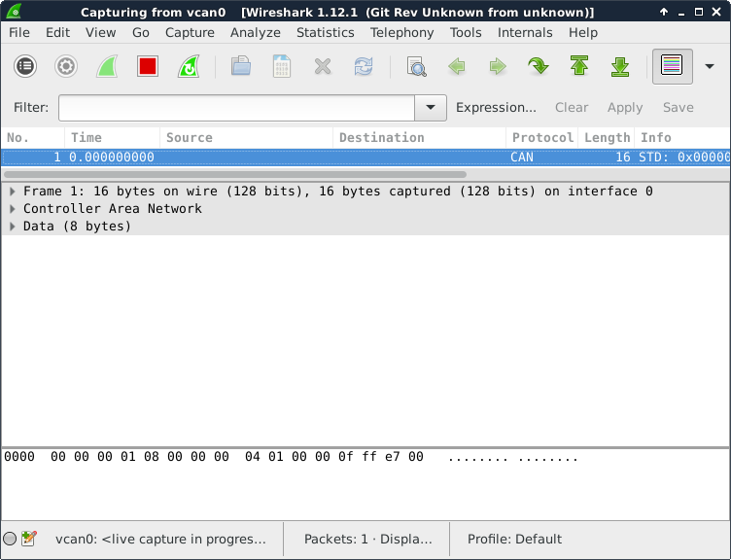Open a capture file folder icon
The height and width of the screenshot is (560, 731).
coord(241,66)
